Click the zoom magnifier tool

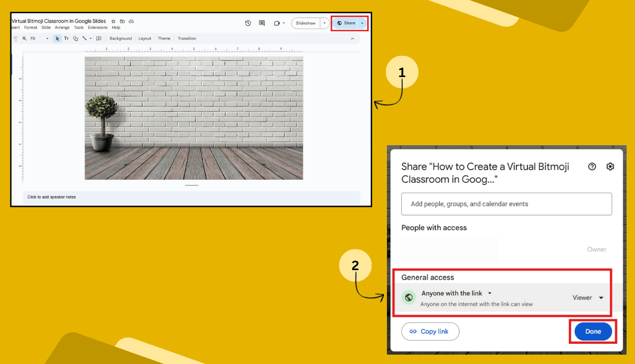pos(24,39)
